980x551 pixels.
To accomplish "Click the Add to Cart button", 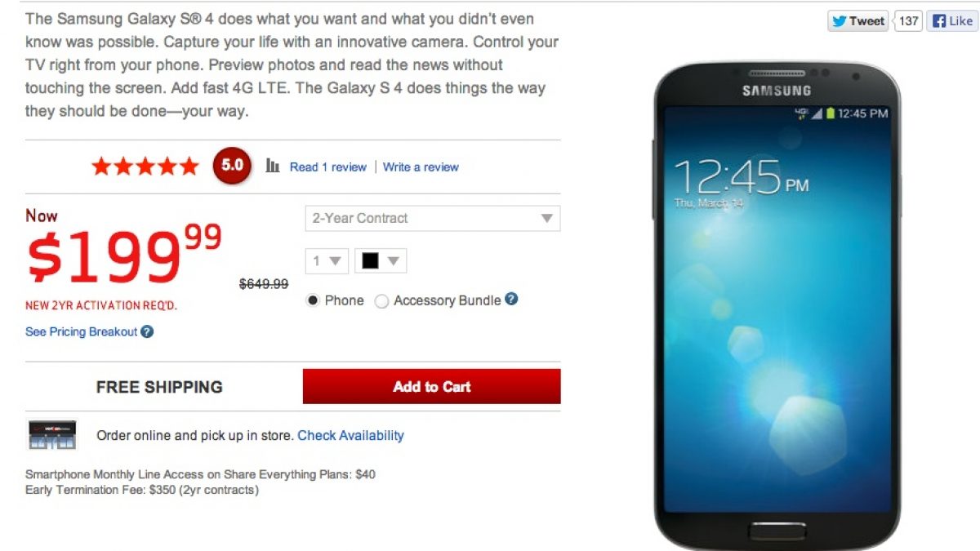I will pos(432,386).
